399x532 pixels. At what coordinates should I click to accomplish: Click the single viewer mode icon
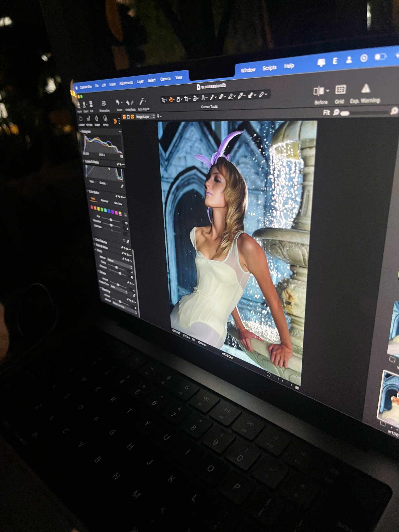click(x=128, y=117)
